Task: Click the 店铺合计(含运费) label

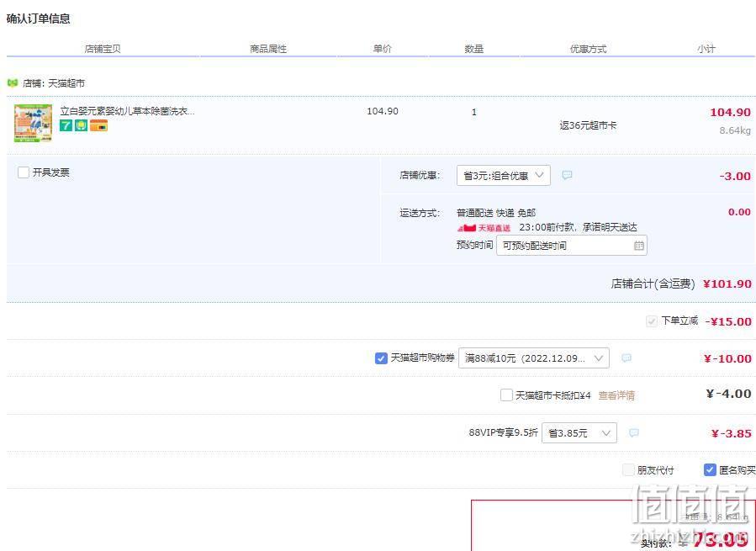Action: (x=653, y=283)
